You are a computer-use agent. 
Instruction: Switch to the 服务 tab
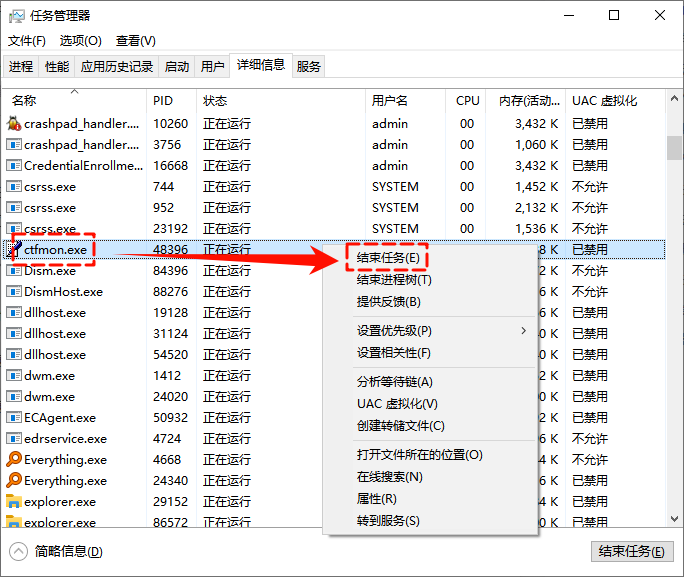point(308,66)
